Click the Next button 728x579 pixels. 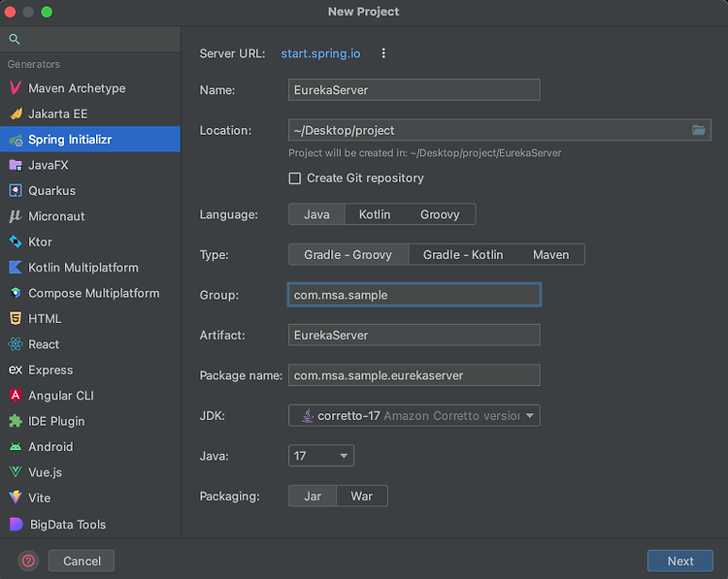click(680, 561)
